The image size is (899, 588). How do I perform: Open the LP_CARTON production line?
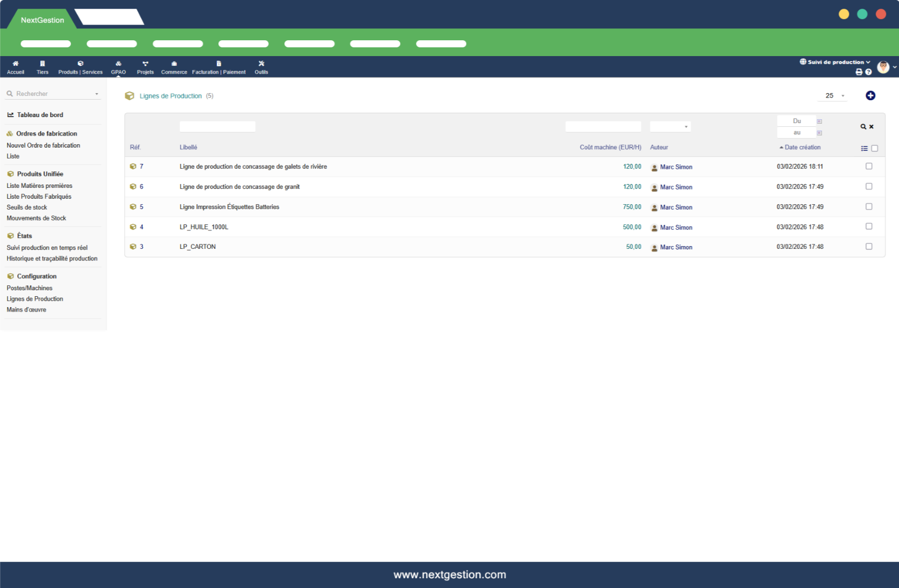(x=198, y=247)
